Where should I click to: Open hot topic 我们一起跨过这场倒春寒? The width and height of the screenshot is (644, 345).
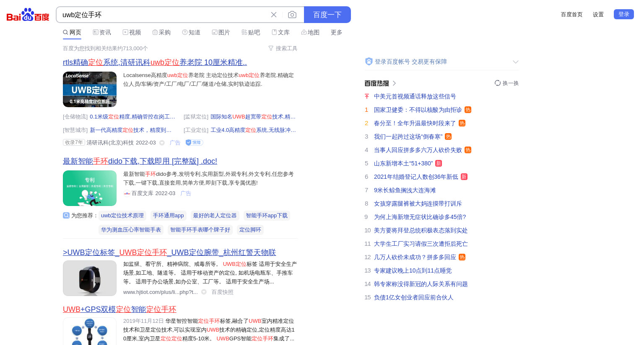[408, 137]
